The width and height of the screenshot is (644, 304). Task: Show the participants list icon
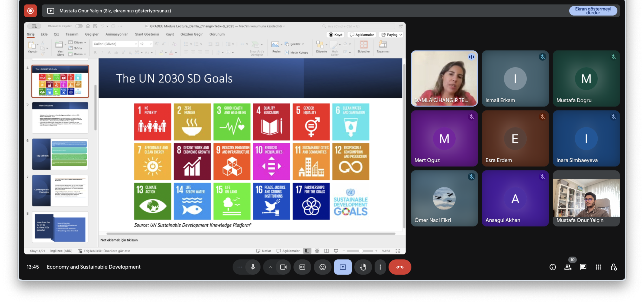568,267
